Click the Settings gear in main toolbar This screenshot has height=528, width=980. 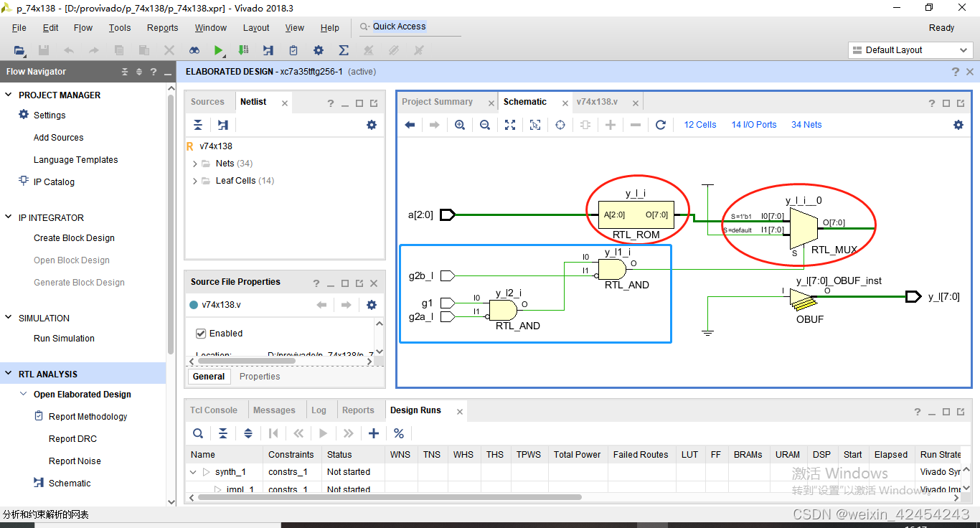[319, 50]
